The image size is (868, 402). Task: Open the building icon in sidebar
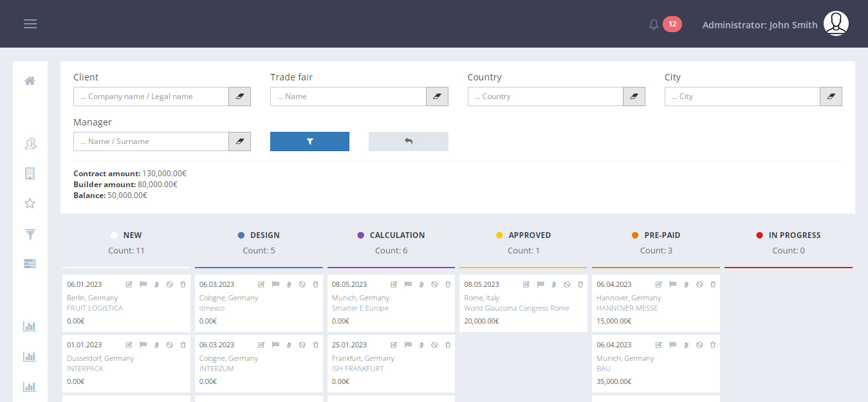point(30,174)
